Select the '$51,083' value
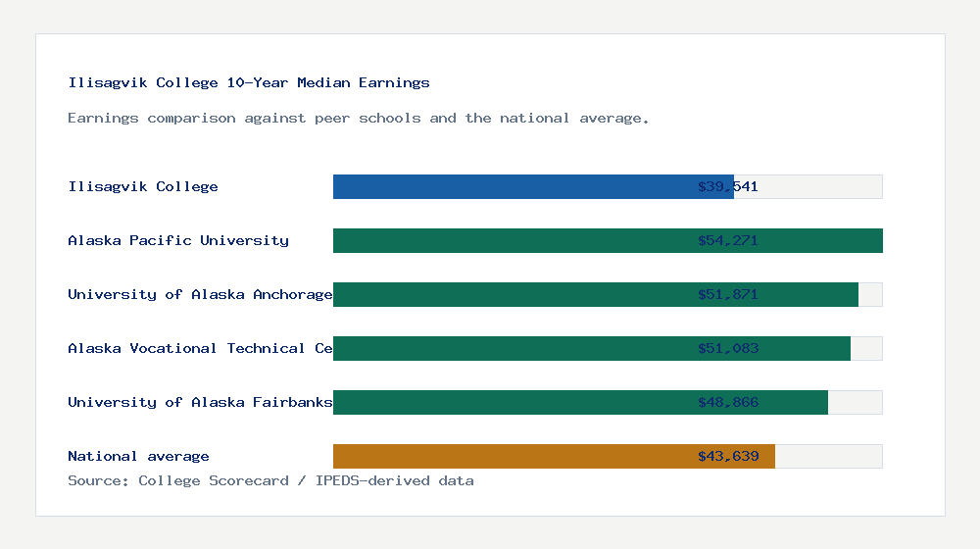This screenshot has height=549, width=980. pos(728,348)
